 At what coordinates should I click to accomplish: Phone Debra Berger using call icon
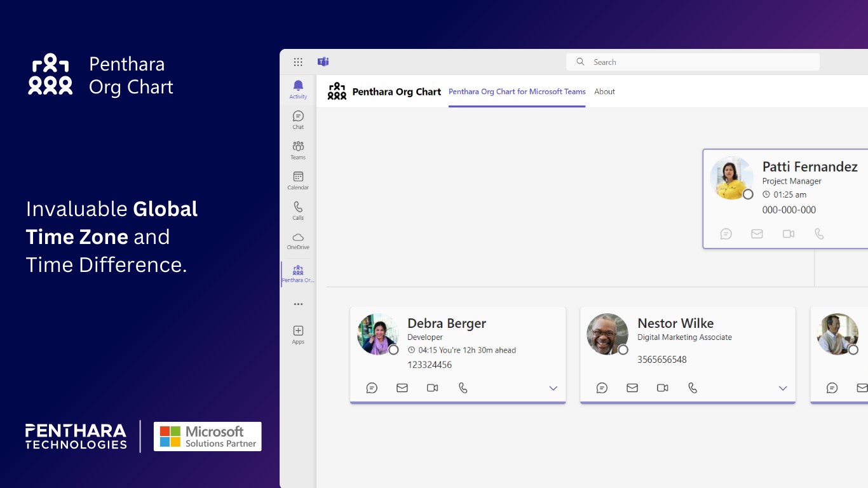(x=463, y=388)
